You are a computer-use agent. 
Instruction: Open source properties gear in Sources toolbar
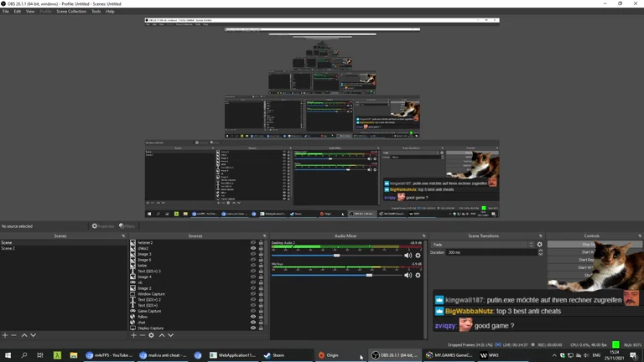[x=152, y=335]
